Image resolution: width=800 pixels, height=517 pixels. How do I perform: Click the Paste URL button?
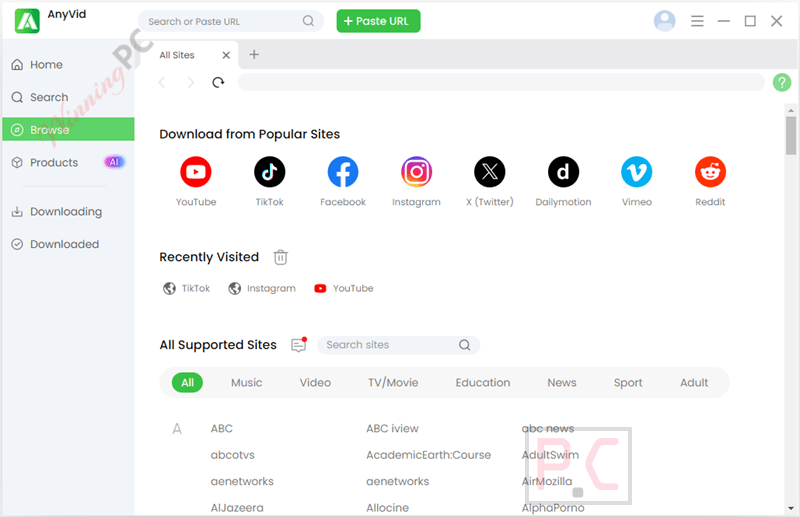click(379, 21)
